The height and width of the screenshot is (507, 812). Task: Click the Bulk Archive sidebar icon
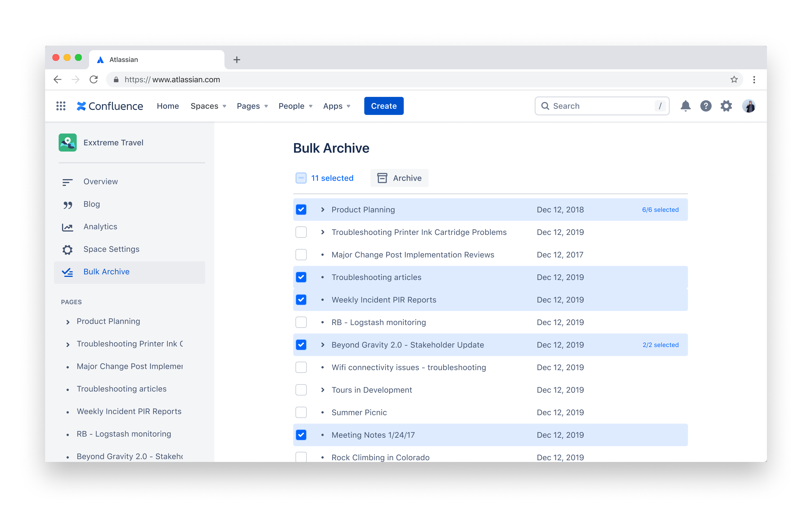(x=68, y=271)
